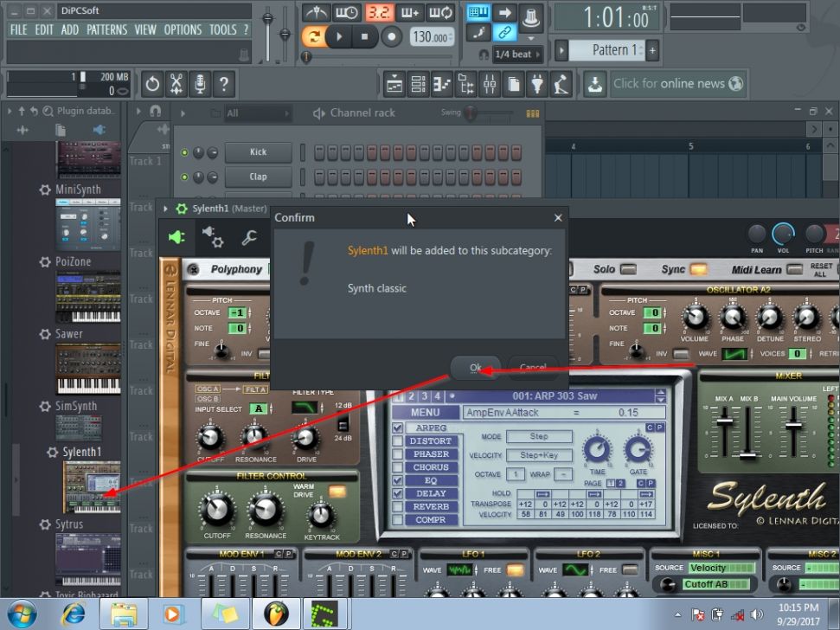Click the question mark help icon in toolbar
Screen dimensions: 840x630
(224, 84)
